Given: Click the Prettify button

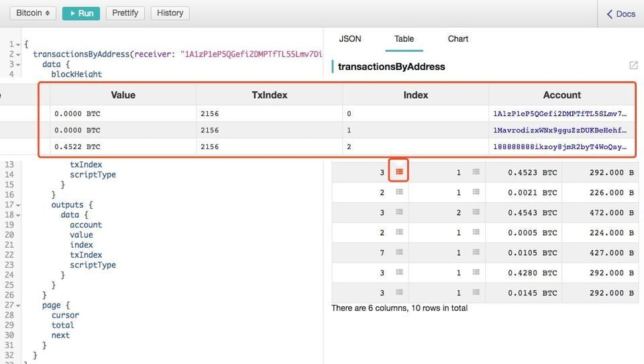Looking at the screenshot, I should point(125,13).
